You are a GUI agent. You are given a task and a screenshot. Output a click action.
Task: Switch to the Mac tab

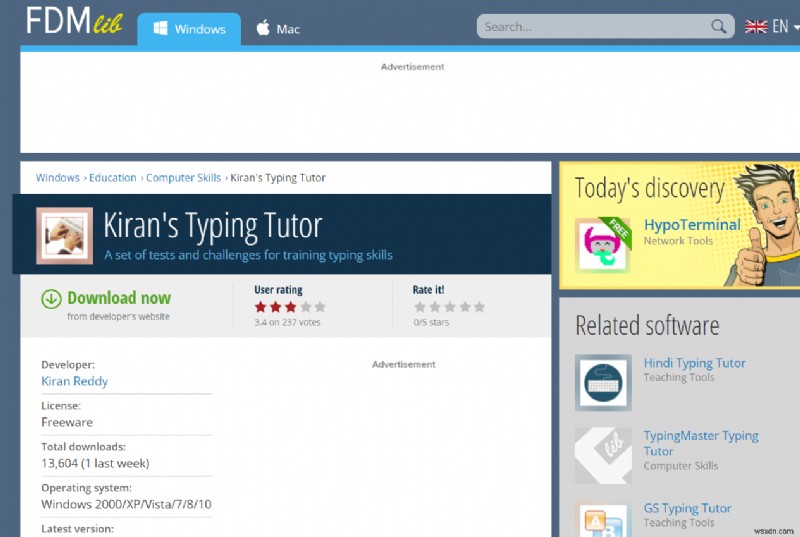click(x=279, y=29)
